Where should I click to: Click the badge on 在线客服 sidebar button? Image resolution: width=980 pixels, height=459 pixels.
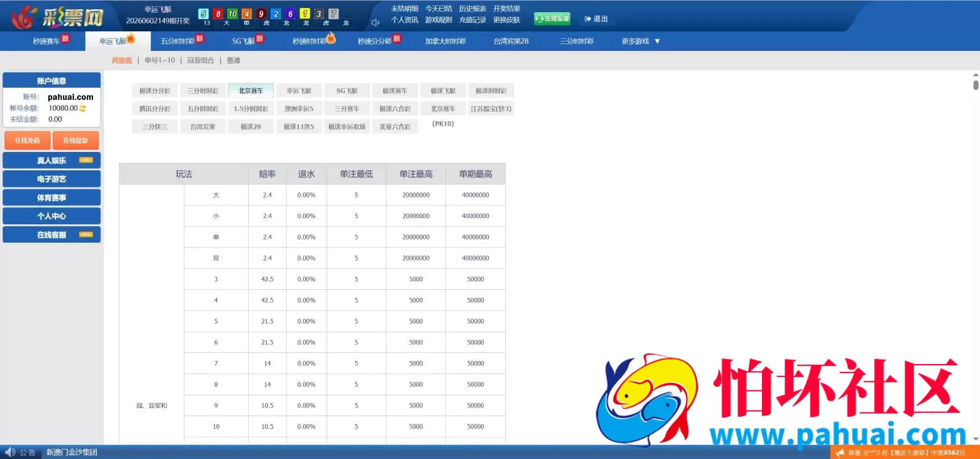tap(86, 234)
